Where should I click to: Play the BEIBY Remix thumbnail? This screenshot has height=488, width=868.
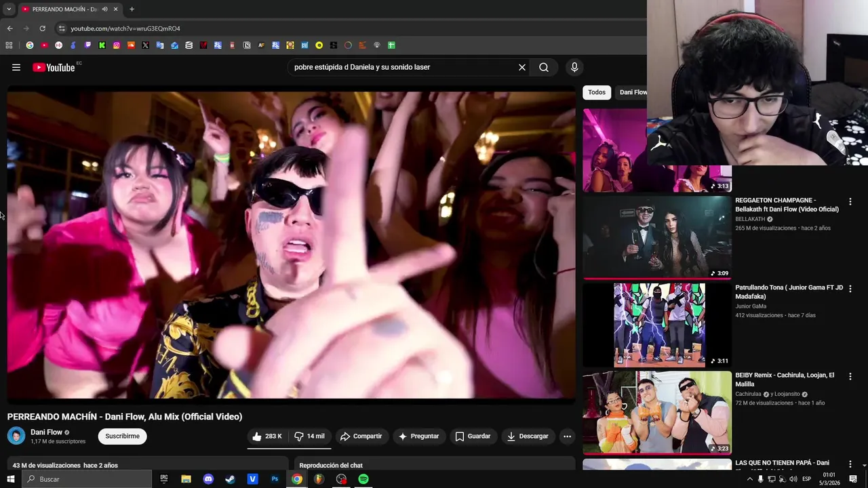(657, 412)
